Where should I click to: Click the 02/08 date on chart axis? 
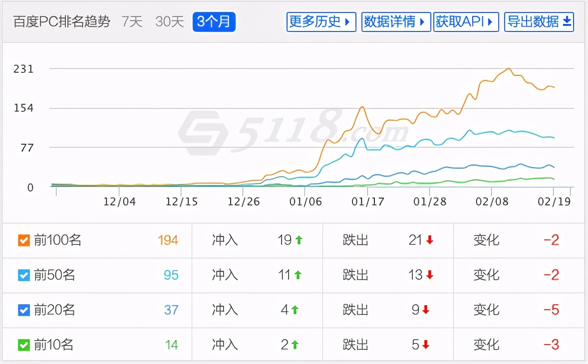[x=491, y=201]
